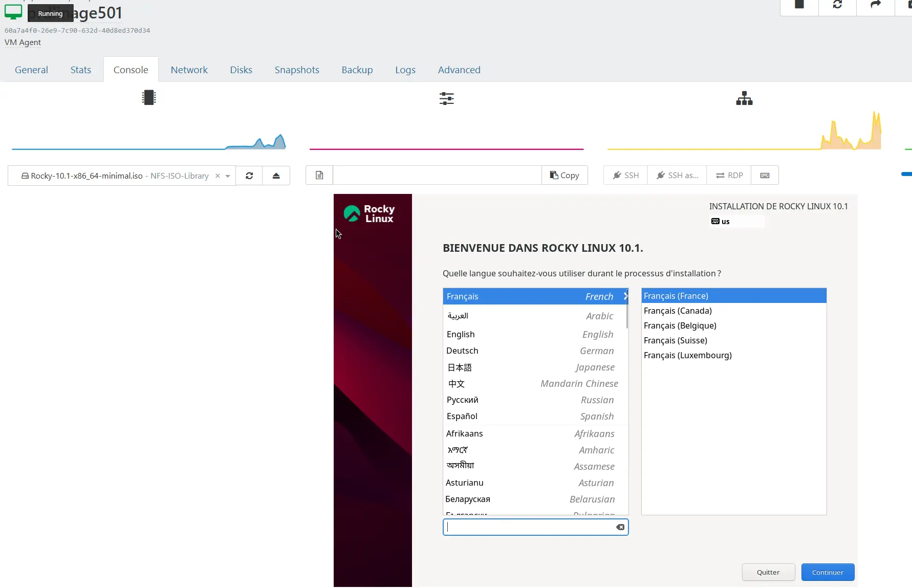Choose the Français (Suisse) locale
Viewport: 912px width, 588px height.
734,340
